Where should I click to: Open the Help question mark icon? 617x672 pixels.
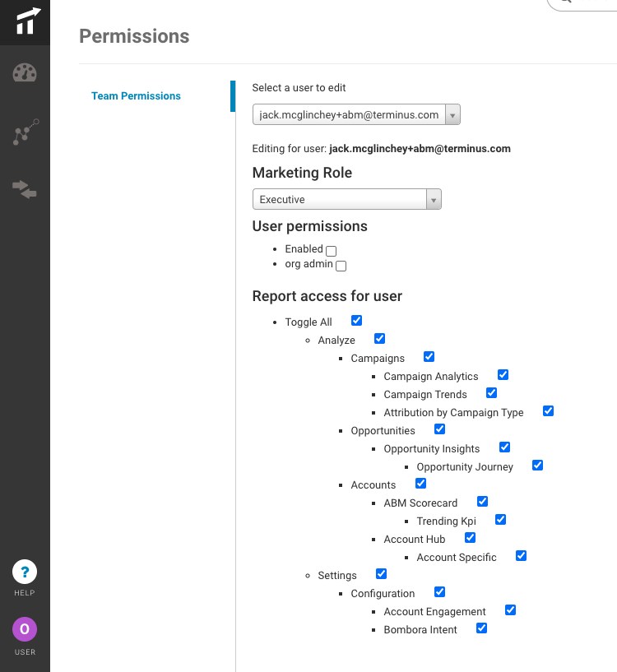(x=25, y=572)
